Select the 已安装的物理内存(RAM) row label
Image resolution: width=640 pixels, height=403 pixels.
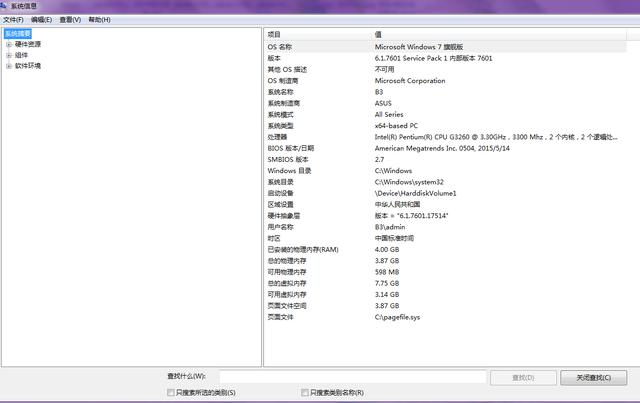(x=303, y=249)
